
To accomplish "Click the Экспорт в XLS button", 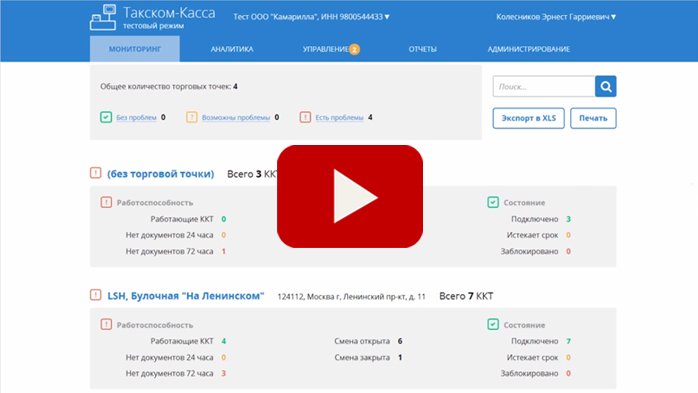I will pos(528,118).
